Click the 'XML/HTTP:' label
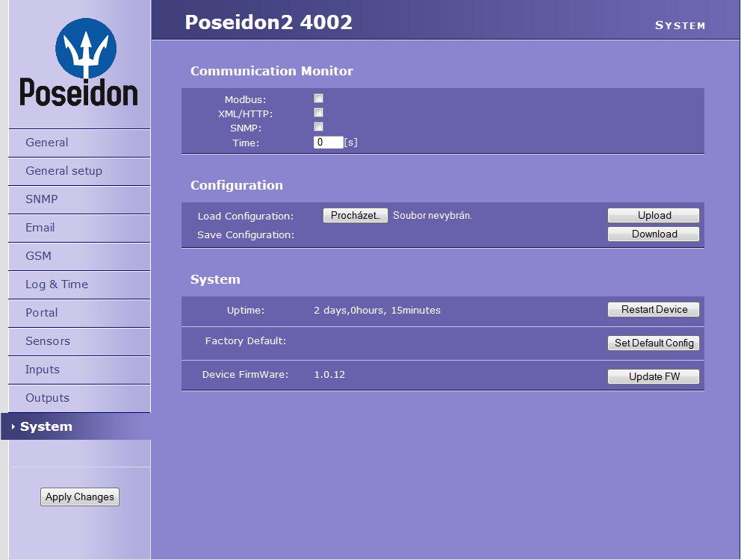The height and width of the screenshot is (560, 741). point(245,114)
